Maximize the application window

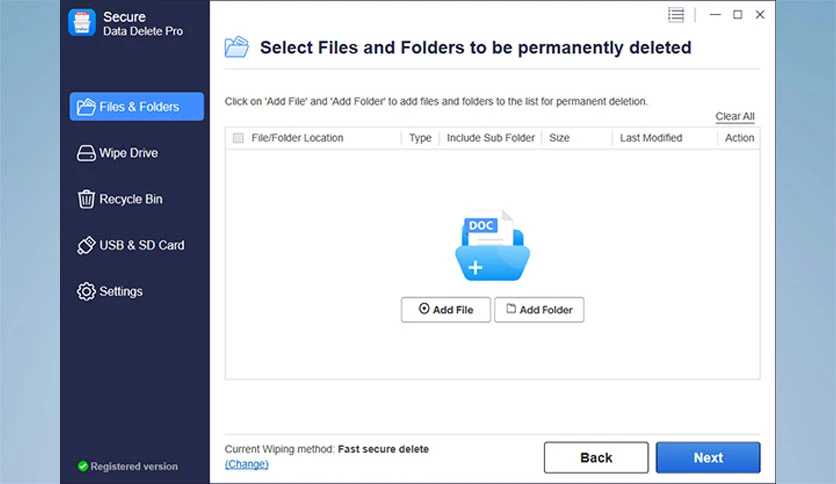click(737, 15)
